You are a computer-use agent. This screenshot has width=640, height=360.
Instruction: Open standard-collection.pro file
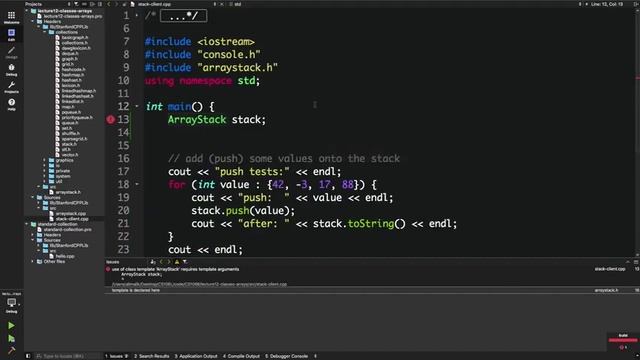pyautogui.click(x=67, y=229)
